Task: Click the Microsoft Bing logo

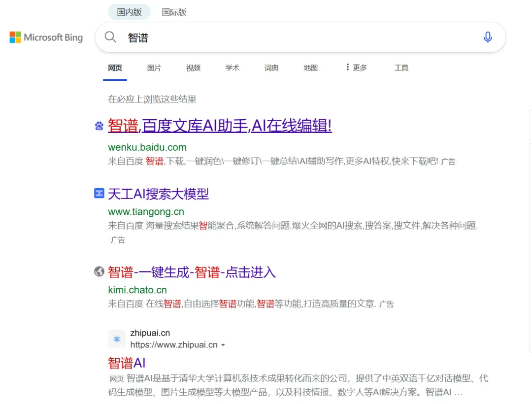Action: [46, 37]
